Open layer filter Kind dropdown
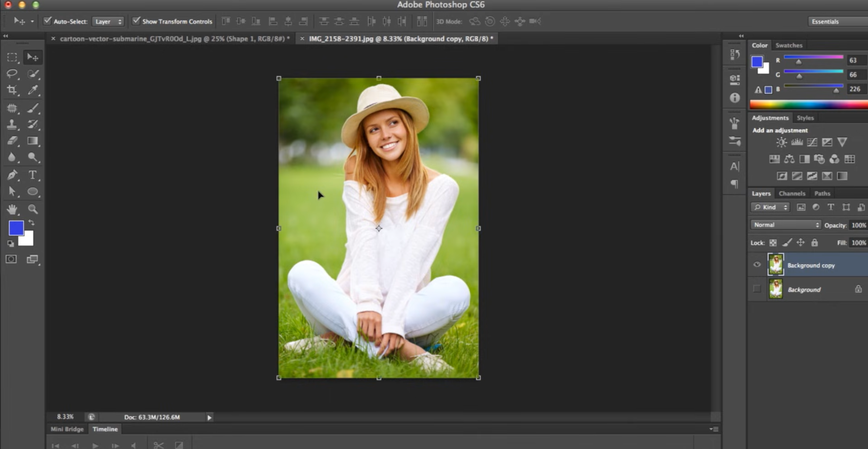The width and height of the screenshot is (868, 449). [x=770, y=207]
